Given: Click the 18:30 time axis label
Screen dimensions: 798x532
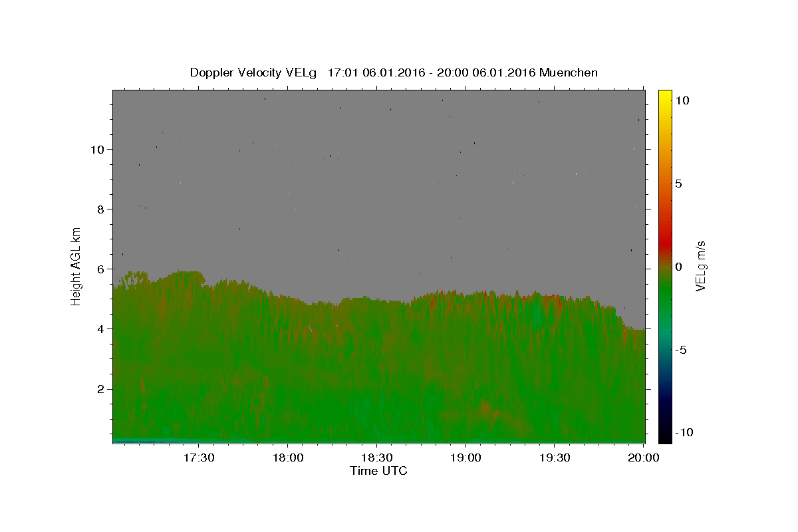Looking at the screenshot, I should tap(376, 458).
